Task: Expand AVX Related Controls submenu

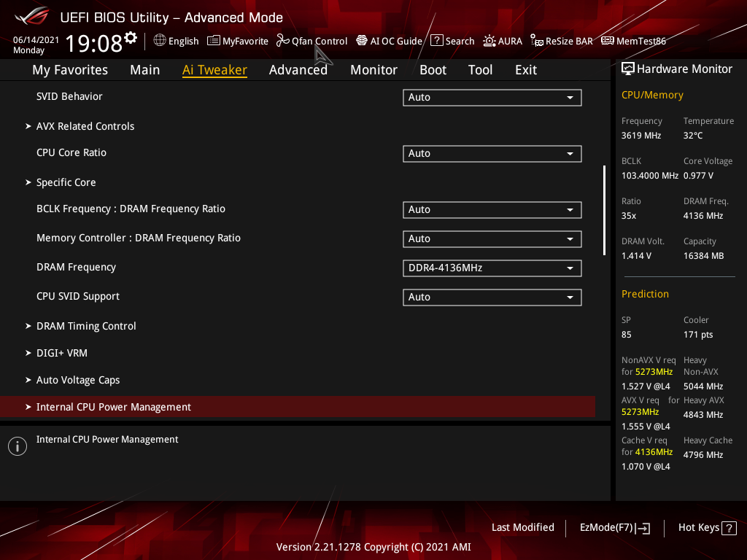Action: pos(85,126)
